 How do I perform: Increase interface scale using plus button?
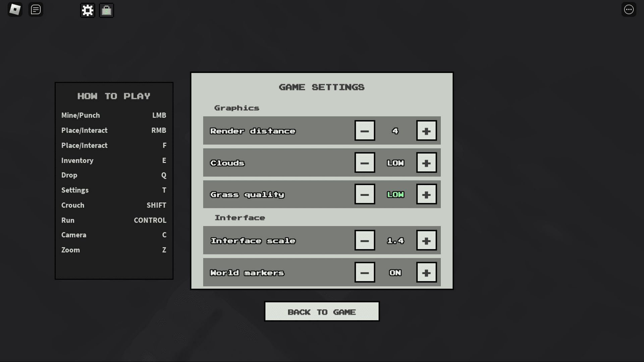(x=426, y=240)
